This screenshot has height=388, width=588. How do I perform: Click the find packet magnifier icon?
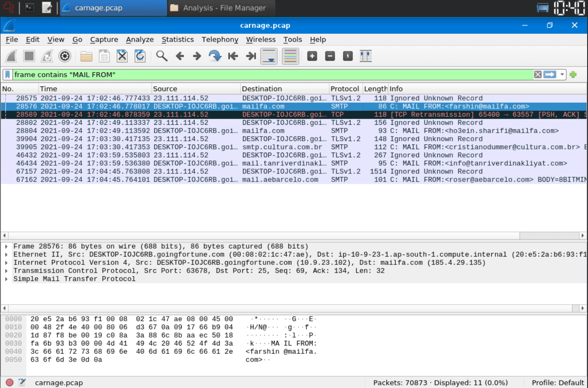162,56
